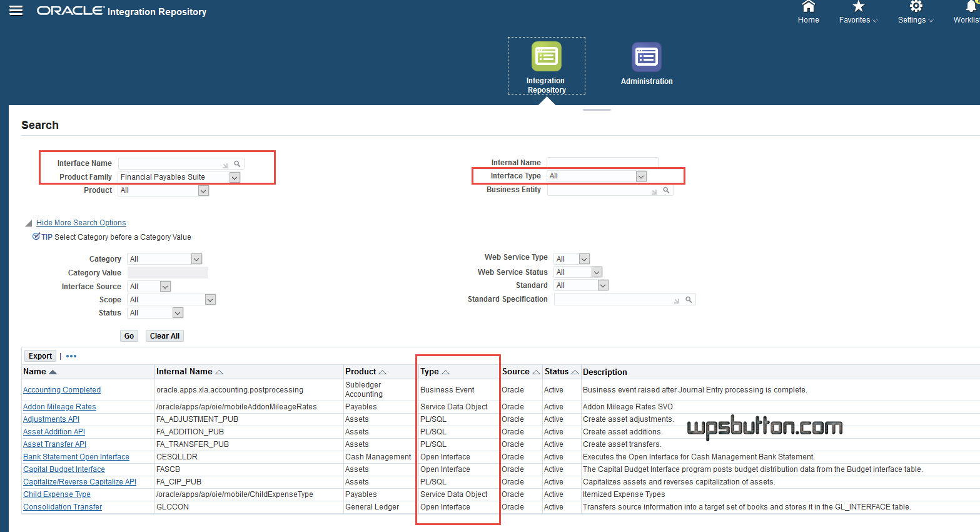This screenshot has width=980, height=532.
Task: Select cell Cash Management
Action: pos(378,457)
